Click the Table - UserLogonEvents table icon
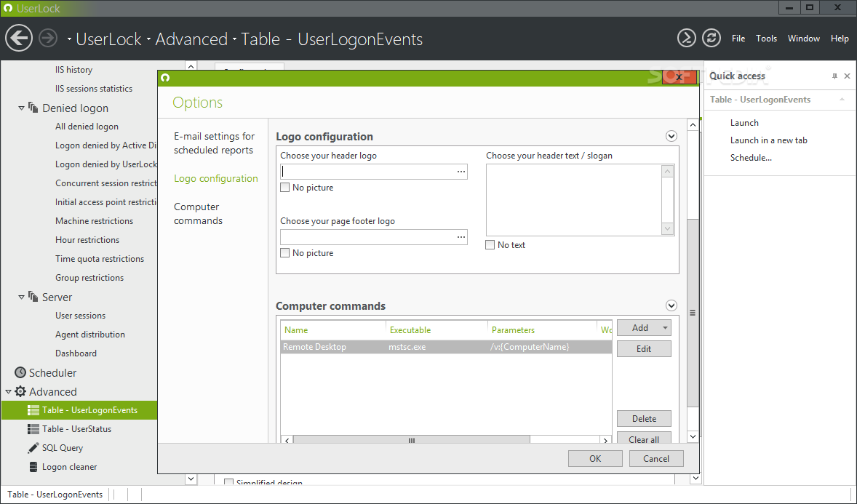This screenshot has height=504, width=857. point(33,410)
